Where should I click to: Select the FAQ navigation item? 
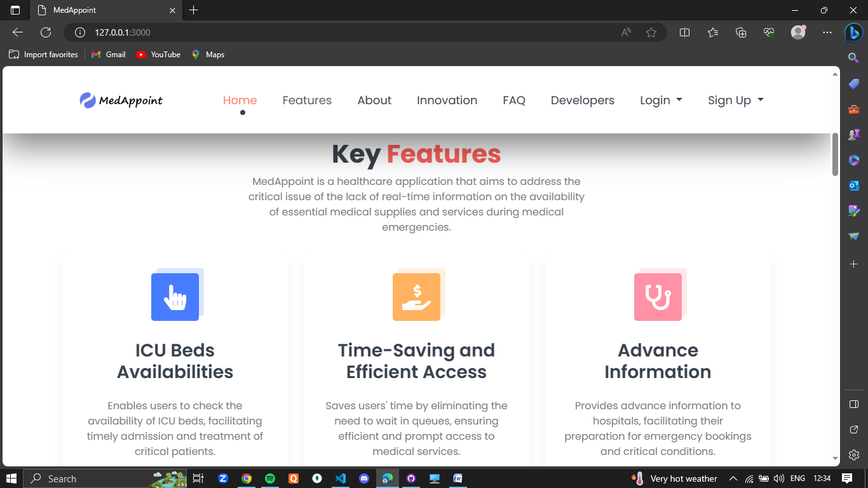tap(514, 100)
